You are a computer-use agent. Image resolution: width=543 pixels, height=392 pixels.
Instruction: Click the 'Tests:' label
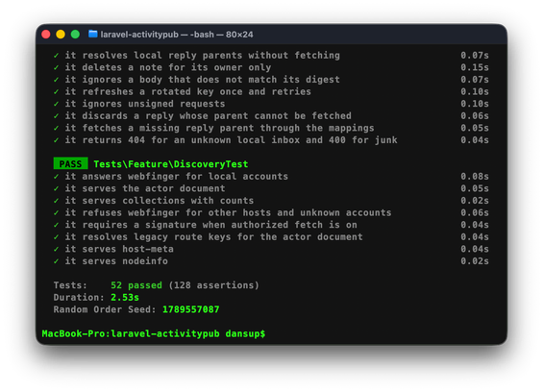[x=70, y=285]
